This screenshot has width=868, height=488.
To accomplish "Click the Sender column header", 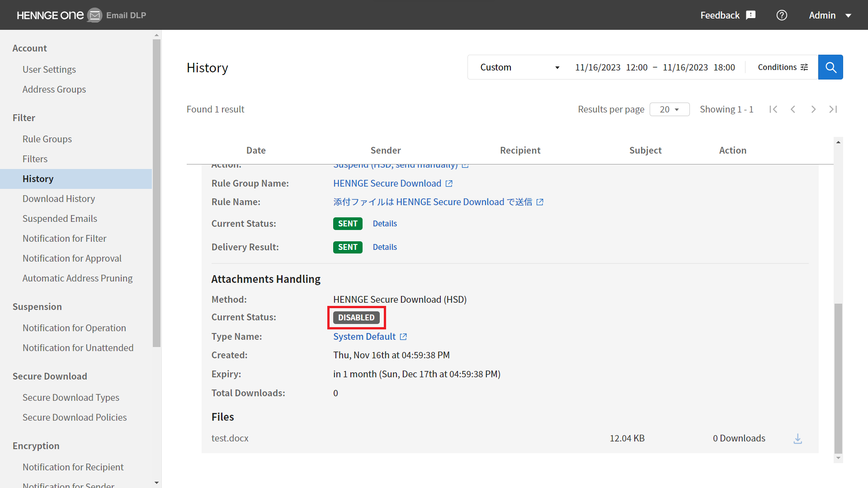I will tap(386, 150).
